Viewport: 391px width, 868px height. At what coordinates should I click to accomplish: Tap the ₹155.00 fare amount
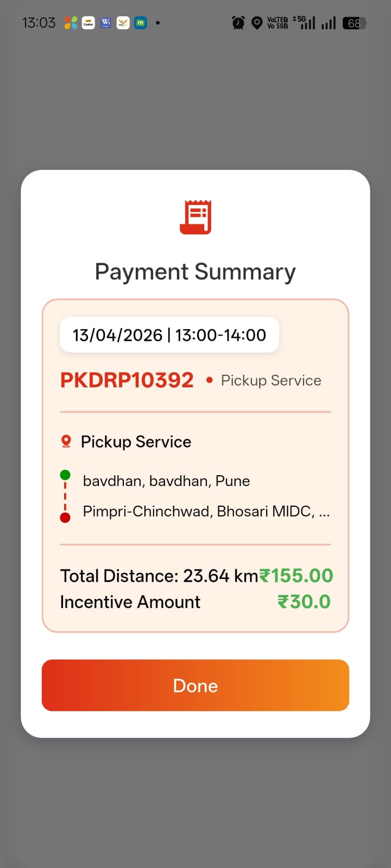(x=297, y=576)
